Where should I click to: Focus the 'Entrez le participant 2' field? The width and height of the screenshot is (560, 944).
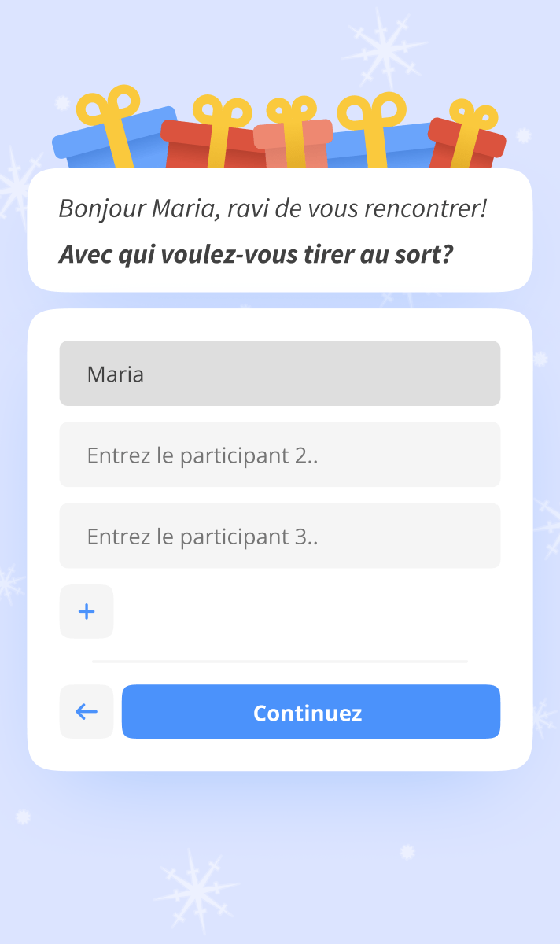[279, 455]
